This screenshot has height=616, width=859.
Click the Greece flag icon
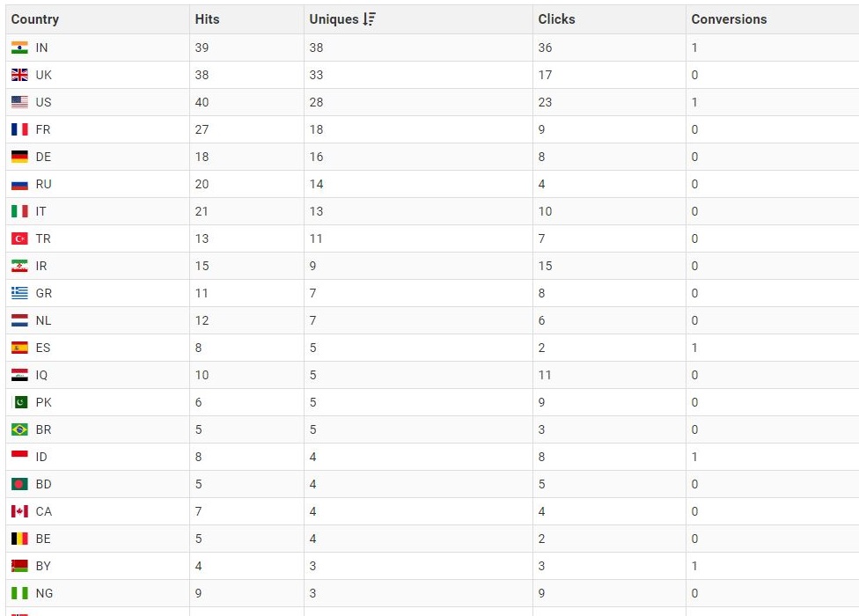19,293
